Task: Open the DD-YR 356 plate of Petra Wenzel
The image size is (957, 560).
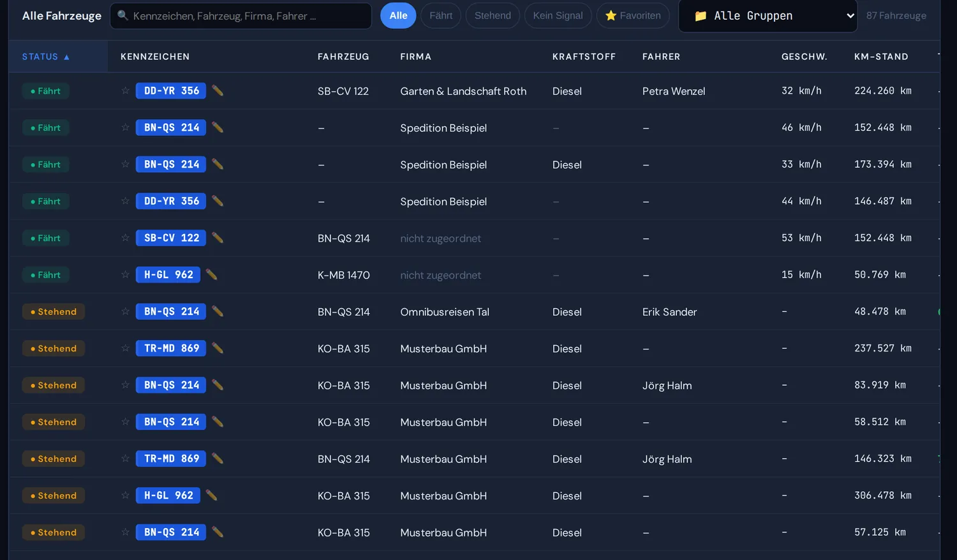Action: [x=171, y=91]
